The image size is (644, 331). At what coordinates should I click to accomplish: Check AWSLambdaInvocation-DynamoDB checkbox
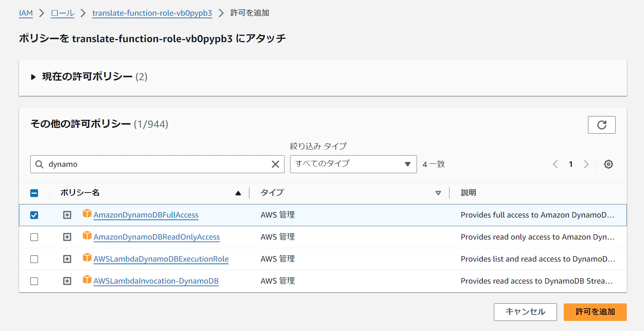tap(34, 281)
